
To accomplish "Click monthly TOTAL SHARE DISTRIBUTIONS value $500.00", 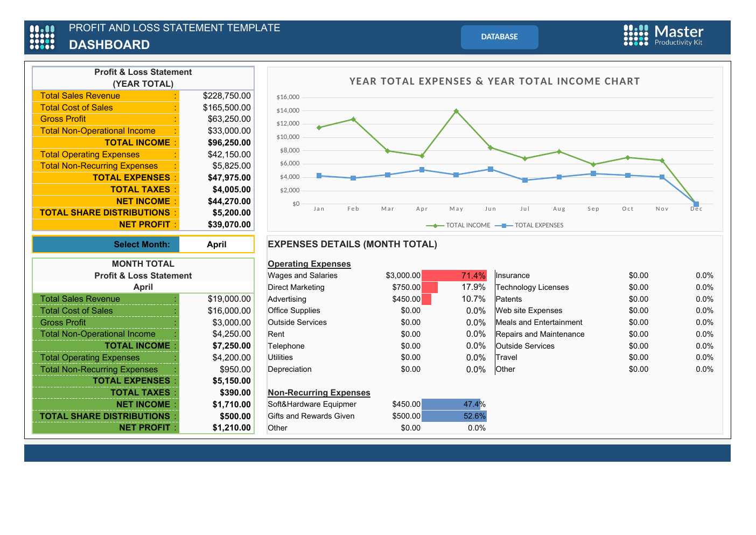I will [235, 416].
